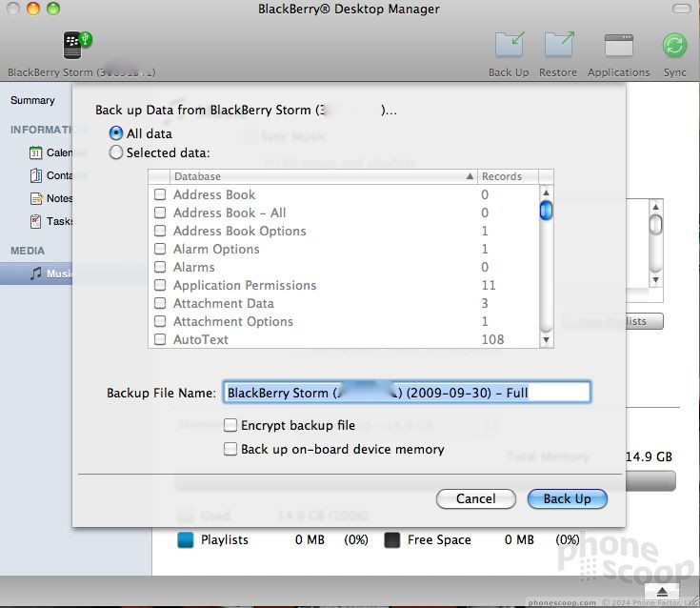Check the Address Book – All checkbox
The width and height of the screenshot is (700, 608).
click(x=160, y=213)
